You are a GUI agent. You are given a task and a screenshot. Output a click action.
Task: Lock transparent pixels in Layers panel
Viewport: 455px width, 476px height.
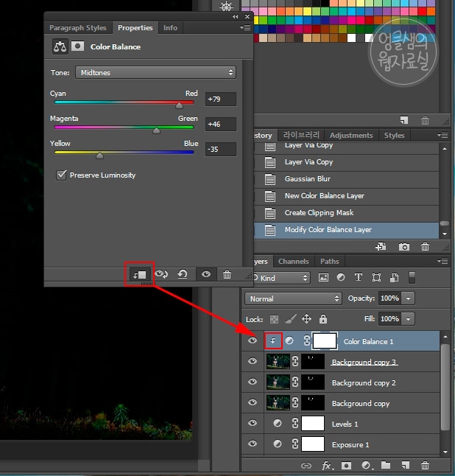(274, 319)
